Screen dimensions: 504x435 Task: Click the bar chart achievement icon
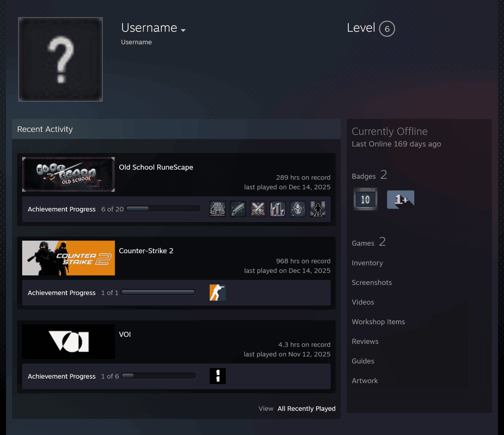278,209
